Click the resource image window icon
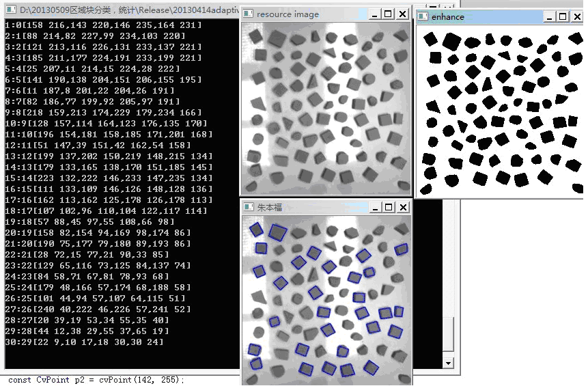The width and height of the screenshot is (588, 386). [x=248, y=14]
